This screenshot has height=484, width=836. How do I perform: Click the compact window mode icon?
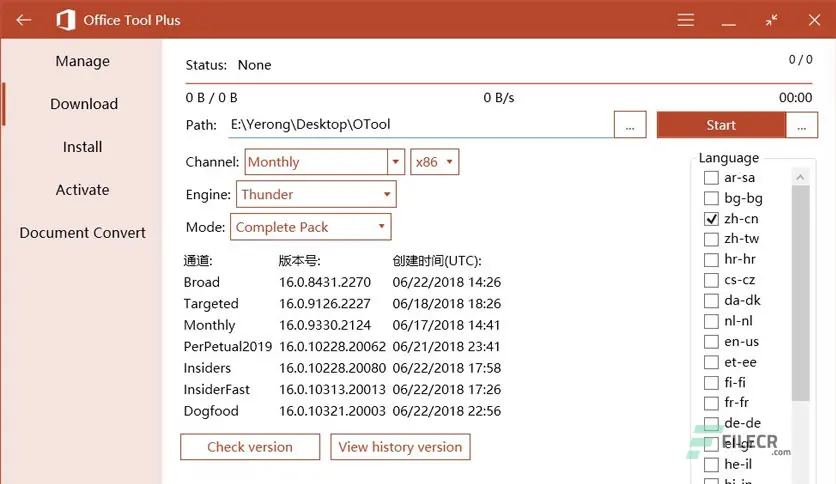click(772, 20)
